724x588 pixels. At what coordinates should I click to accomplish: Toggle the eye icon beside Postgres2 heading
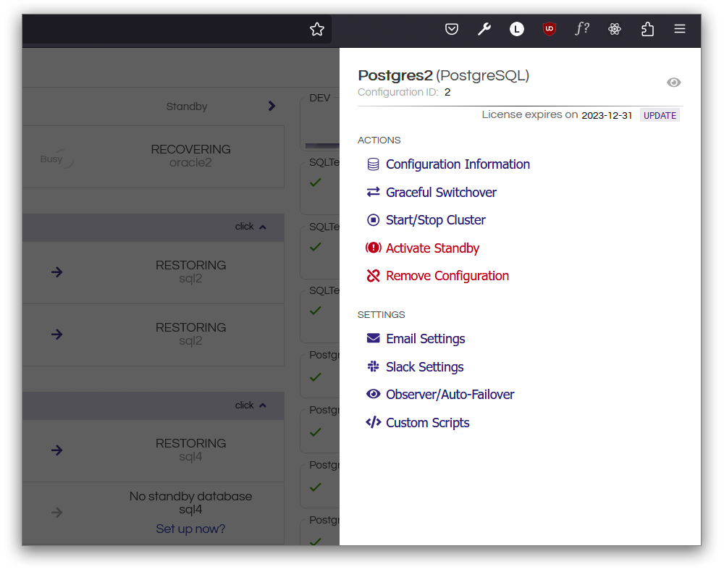click(674, 83)
